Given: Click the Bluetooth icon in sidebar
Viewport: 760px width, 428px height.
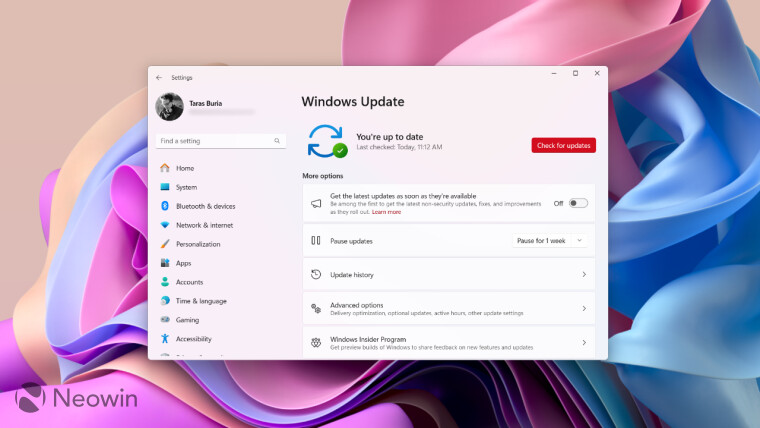Looking at the screenshot, I should (165, 206).
